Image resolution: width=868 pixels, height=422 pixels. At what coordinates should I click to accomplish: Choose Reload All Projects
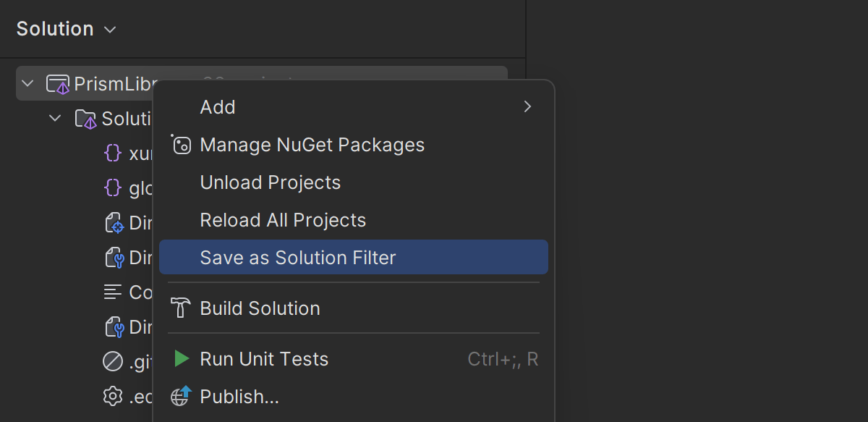coord(283,220)
